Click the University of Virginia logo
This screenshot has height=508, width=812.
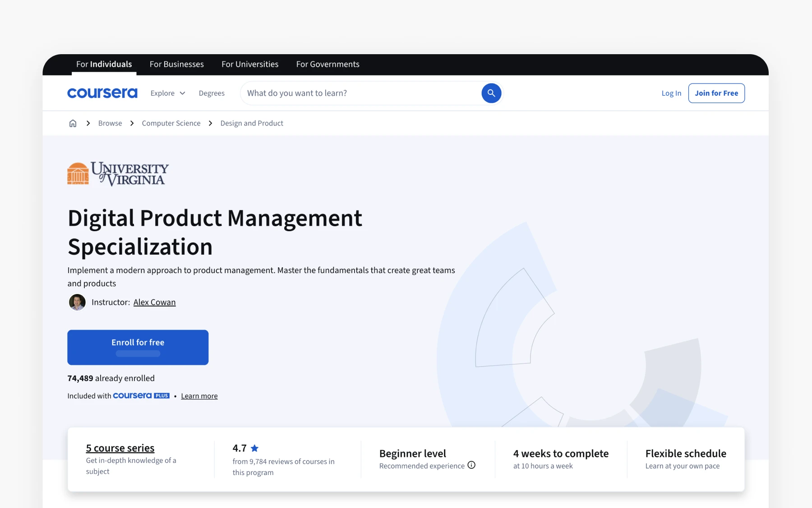pyautogui.click(x=118, y=174)
